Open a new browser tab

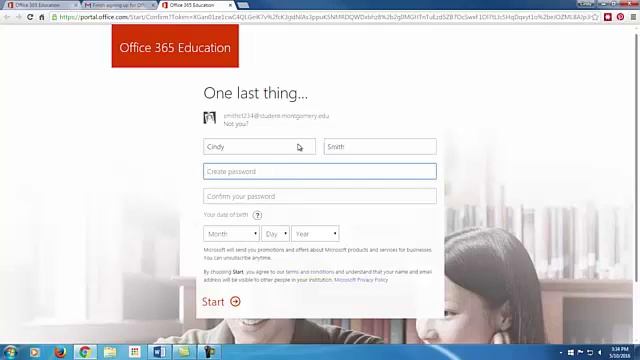[x=243, y=5]
